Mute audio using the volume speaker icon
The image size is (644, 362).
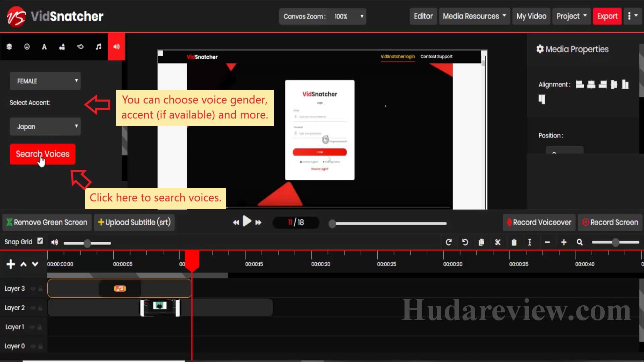coord(54,242)
